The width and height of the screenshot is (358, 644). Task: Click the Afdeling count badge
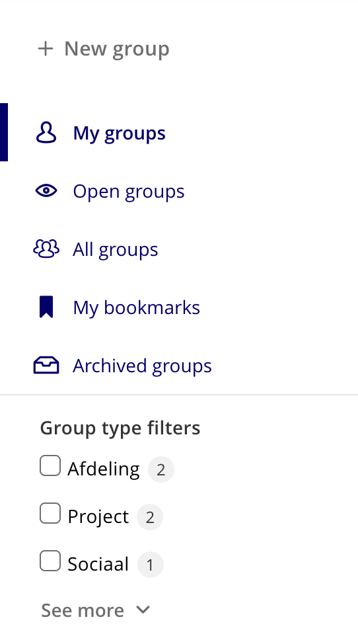(x=161, y=469)
